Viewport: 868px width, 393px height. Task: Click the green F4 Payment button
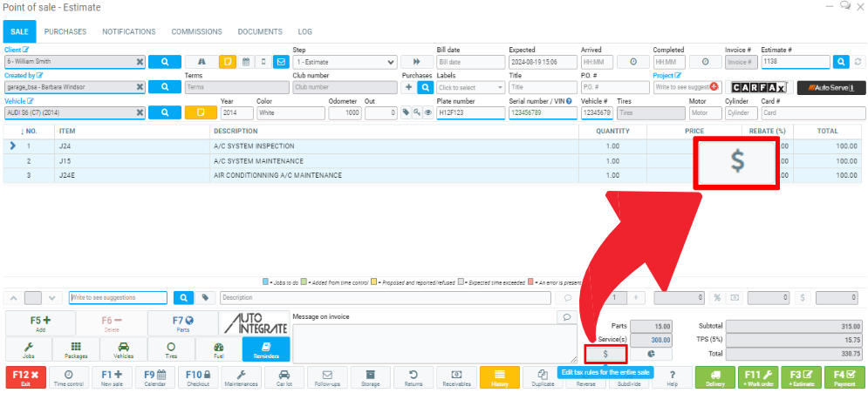coord(844,377)
